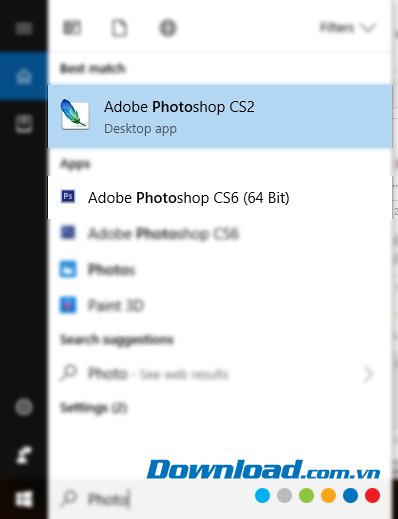398x519 pixels.
Task: Click the Apps section heading
Action: (75, 164)
